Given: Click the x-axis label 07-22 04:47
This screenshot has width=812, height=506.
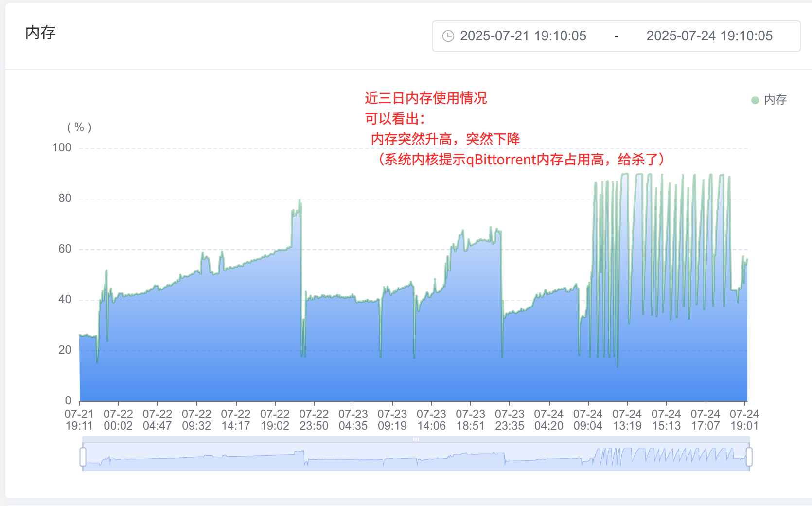Looking at the screenshot, I should (x=158, y=420).
